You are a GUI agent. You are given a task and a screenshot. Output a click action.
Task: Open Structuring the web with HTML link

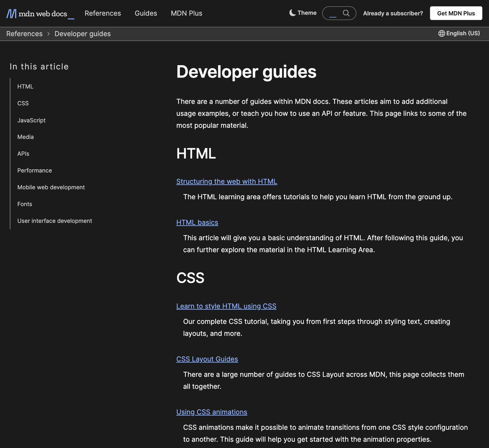tap(227, 181)
